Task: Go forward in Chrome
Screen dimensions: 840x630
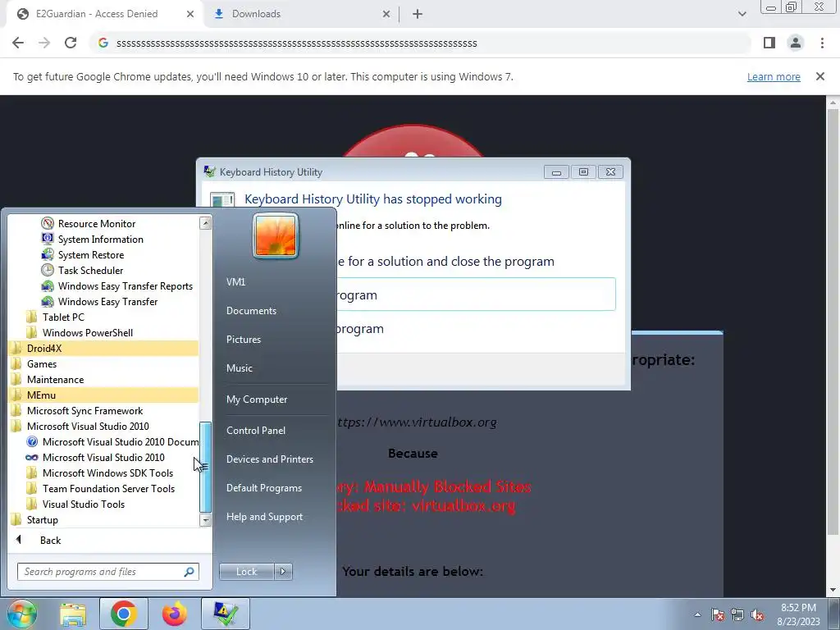Action: (x=44, y=43)
